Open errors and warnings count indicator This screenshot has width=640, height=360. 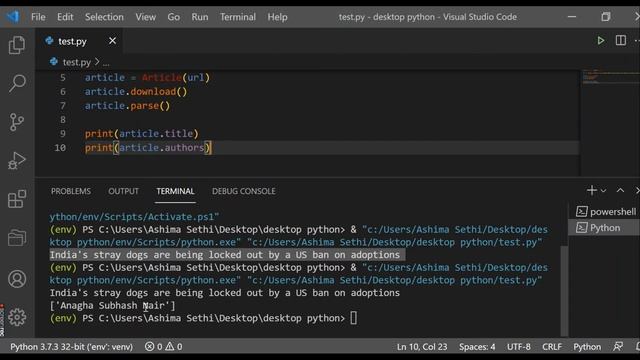coord(164,347)
